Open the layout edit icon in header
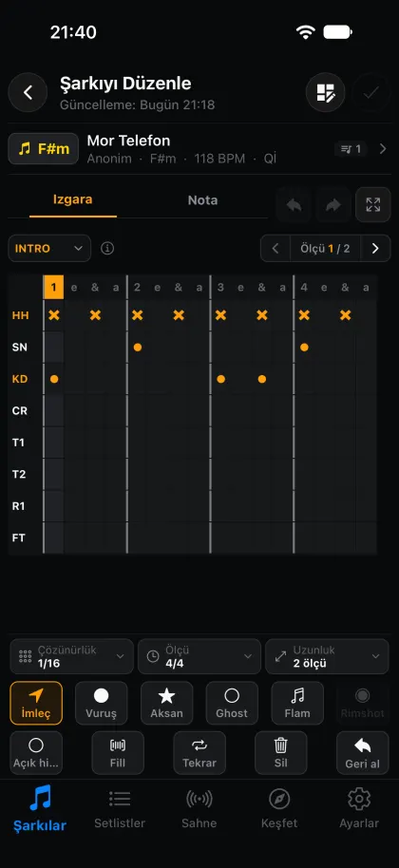Viewport: 399px width, 868px height. [326, 92]
